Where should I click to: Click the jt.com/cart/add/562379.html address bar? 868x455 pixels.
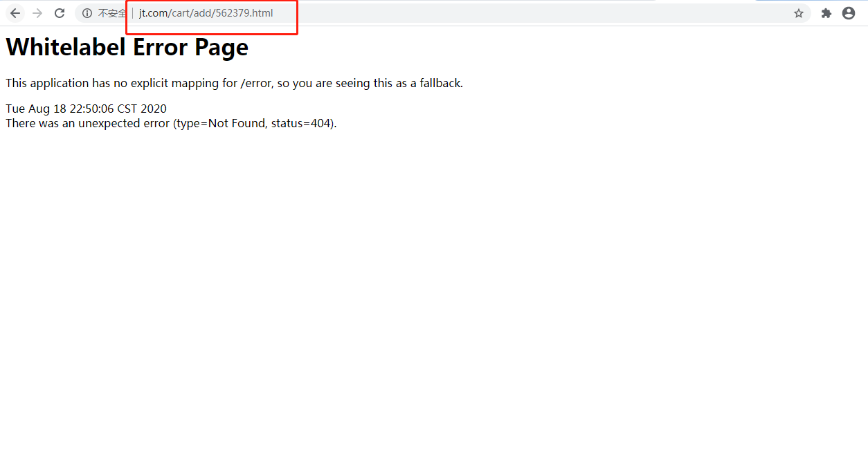pyautogui.click(x=443, y=13)
